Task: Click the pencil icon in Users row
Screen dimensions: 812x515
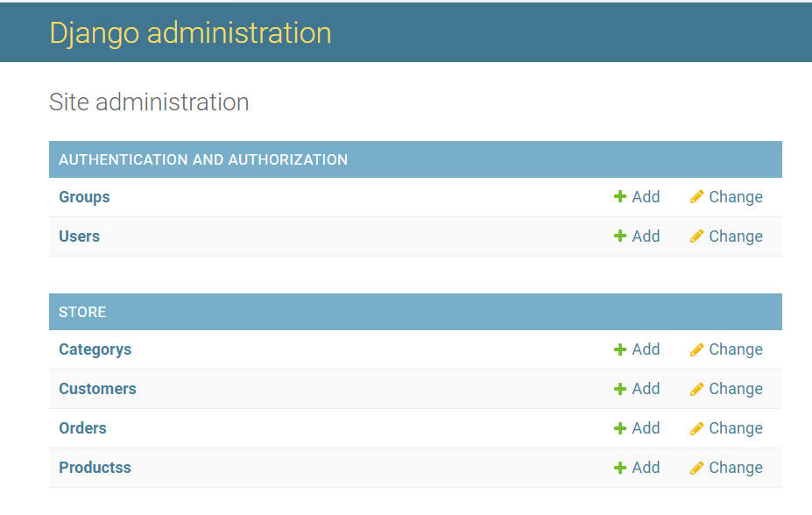Action: click(x=696, y=236)
